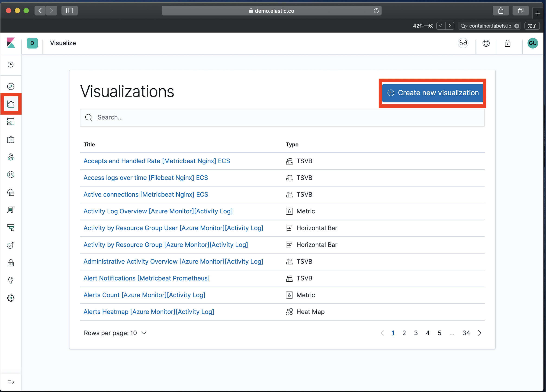Jump to last page 34

pyautogui.click(x=466, y=333)
